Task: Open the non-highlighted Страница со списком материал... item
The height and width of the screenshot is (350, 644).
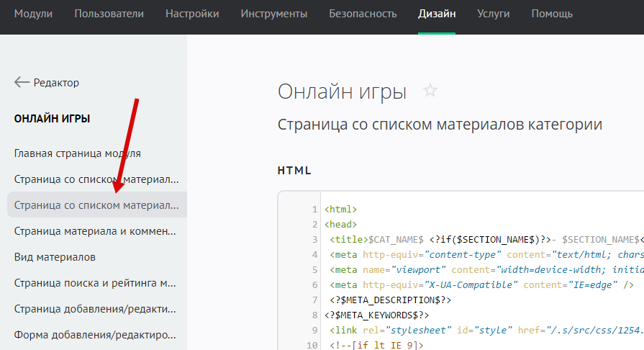Action: [96, 179]
